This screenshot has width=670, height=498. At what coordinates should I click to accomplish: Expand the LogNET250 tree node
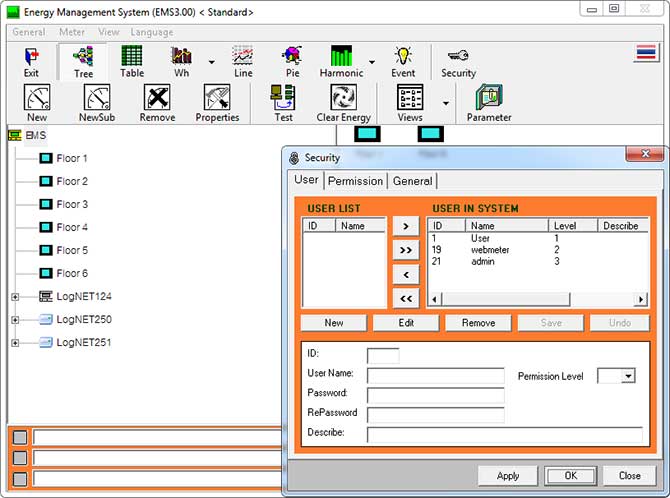15,320
